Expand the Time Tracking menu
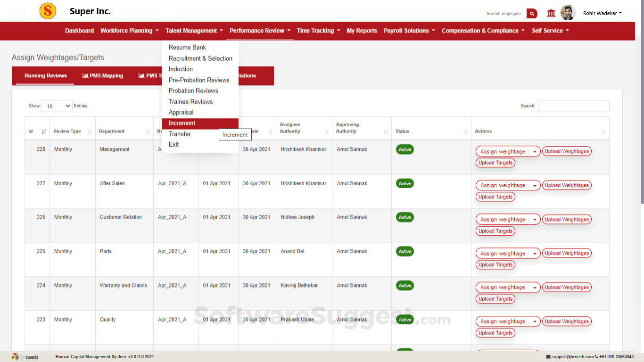 (x=318, y=31)
